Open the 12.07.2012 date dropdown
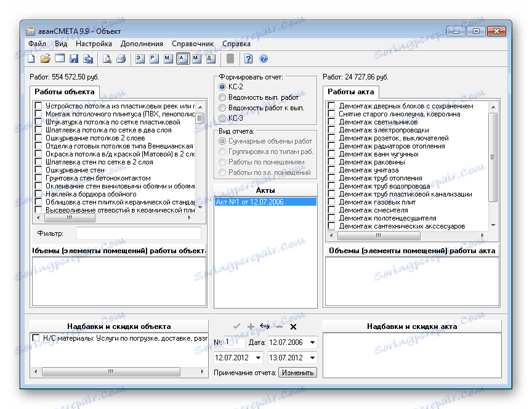The height and width of the screenshot is (409, 532). 258,357
